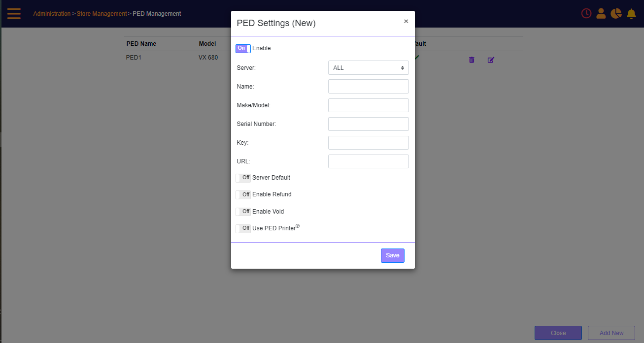Image resolution: width=644 pixels, height=343 pixels.
Task: Click the Close button on PED Management
Action: click(x=558, y=333)
